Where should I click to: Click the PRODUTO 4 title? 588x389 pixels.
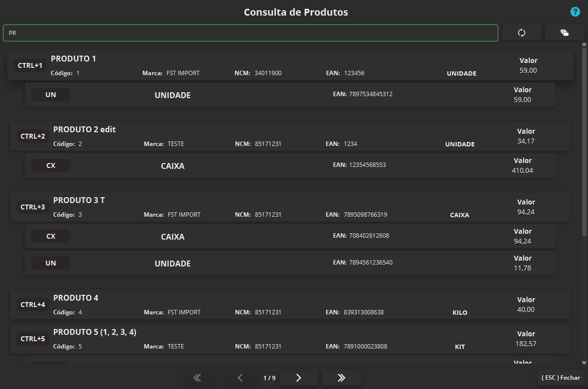[76, 298]
